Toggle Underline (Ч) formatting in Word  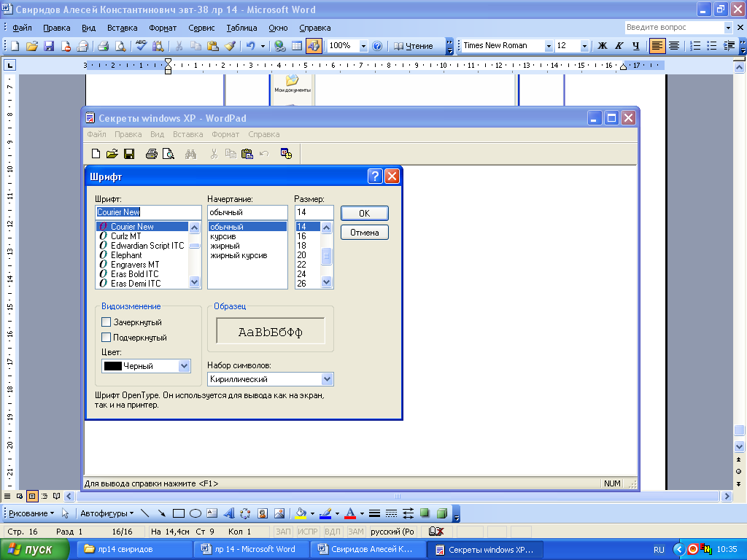(635, 46)
